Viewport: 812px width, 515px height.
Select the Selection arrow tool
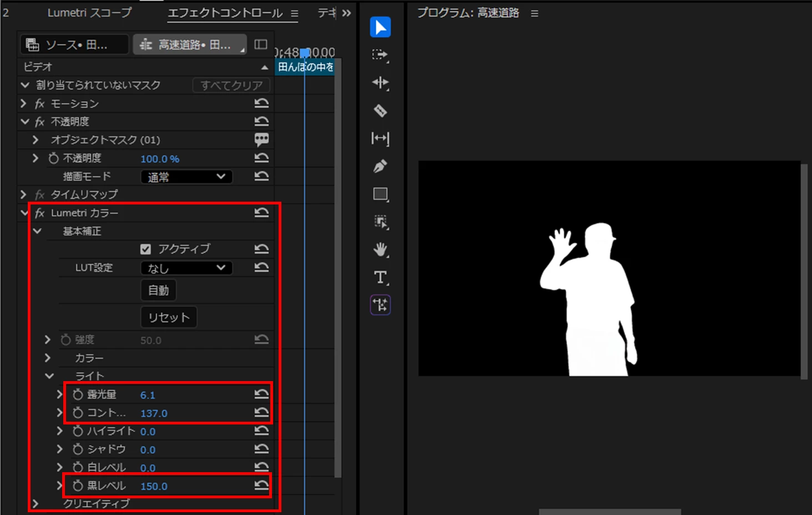[x=380, y=27]
